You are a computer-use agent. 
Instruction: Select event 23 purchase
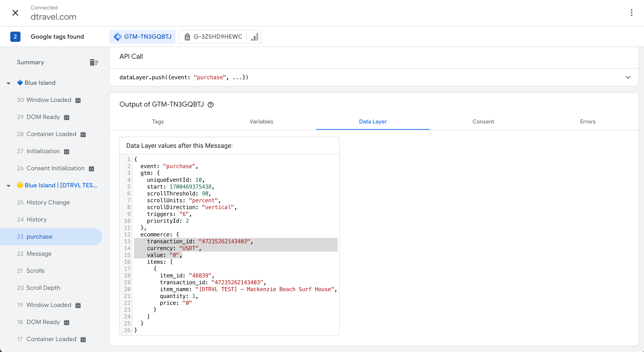(51, 236)
